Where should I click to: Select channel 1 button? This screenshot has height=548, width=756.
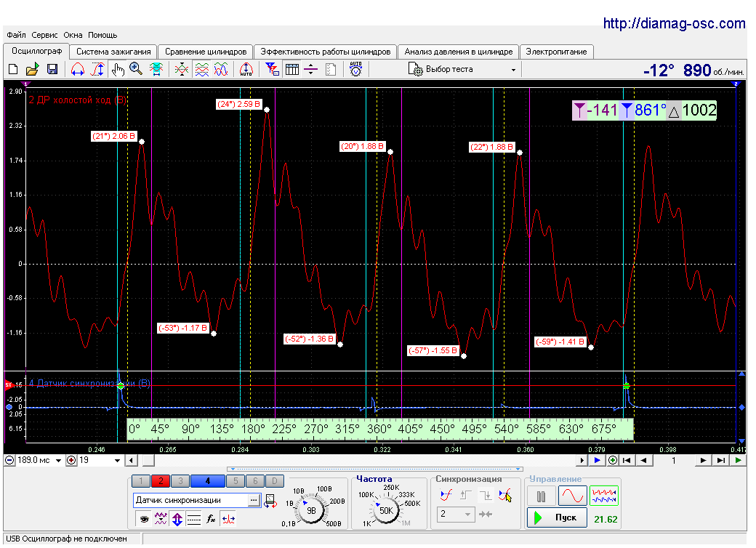click(x=141, y=480)
